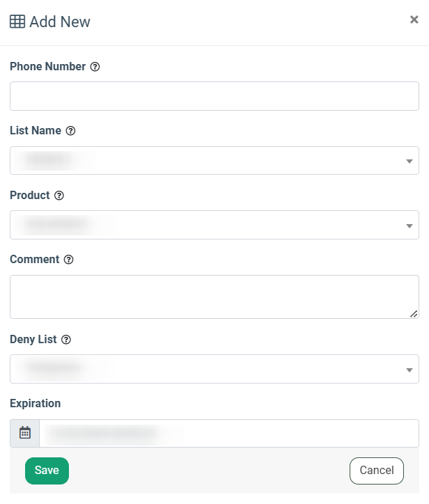429x504 pixels.
Task: Click the Product help question icon
Action: (x=59, y=196)
